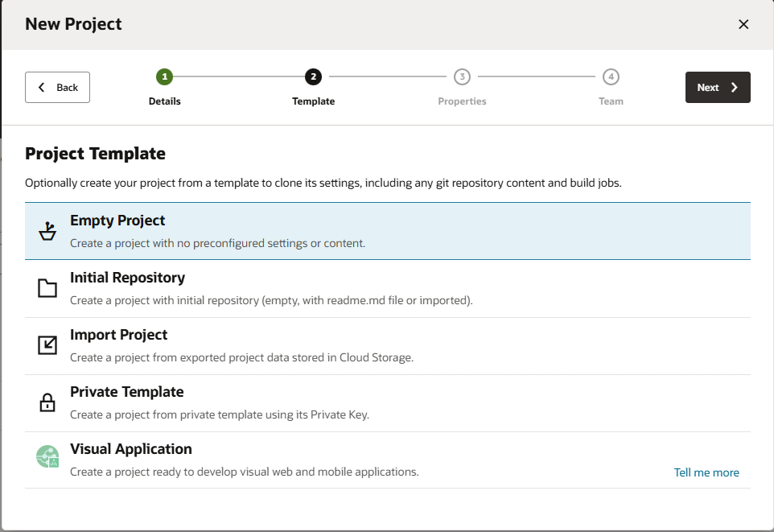
Task: Click the Team step circle
Action: tap(611, 76)
